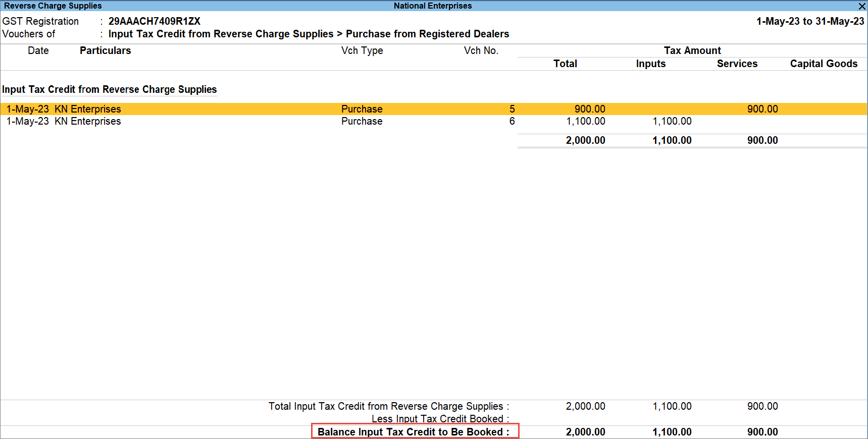Click the GST Registration number 29AAACH7409R1ZX
This screenshot has height=439, width=868.
click(x=155, y=21)
